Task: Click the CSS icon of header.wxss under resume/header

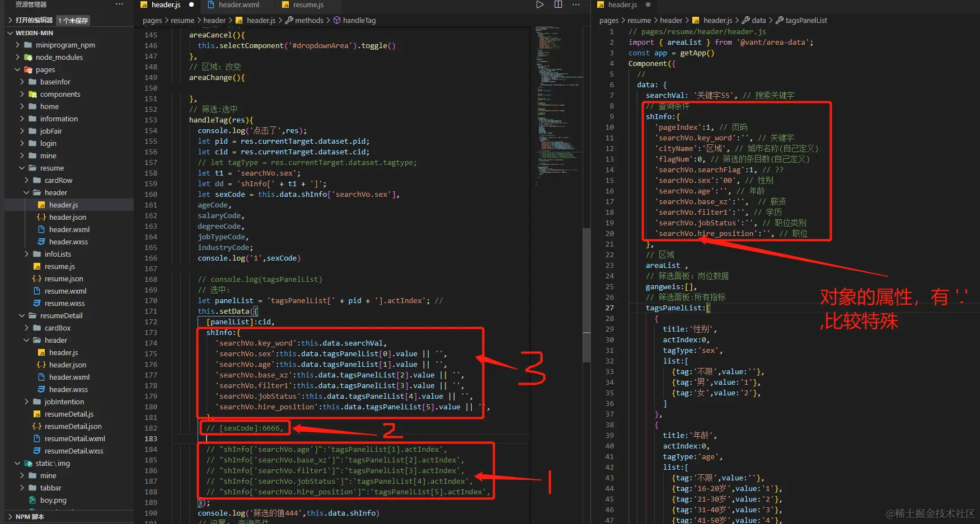Action: (x=41, y=242)
